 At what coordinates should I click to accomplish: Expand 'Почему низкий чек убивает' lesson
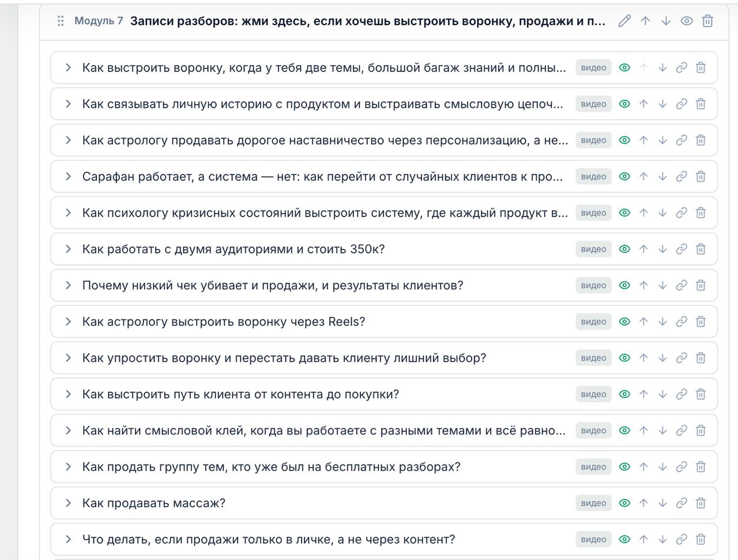(x=68, y=285)
